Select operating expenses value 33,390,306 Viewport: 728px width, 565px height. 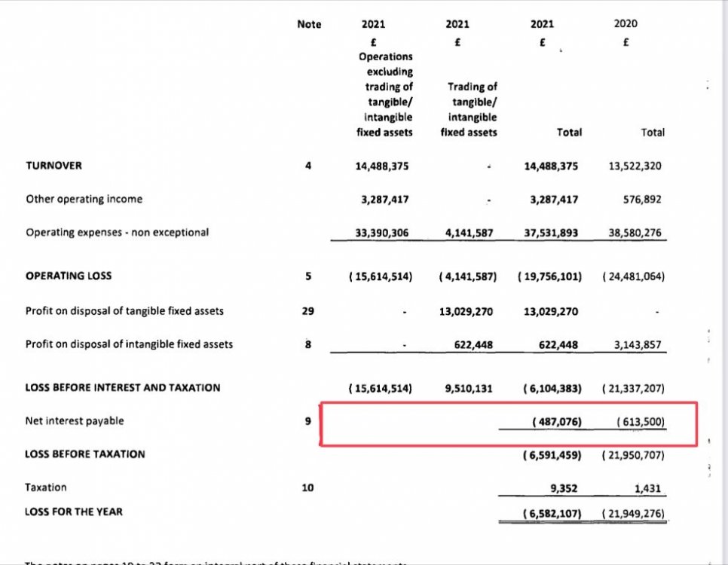(x=381, y=233)
